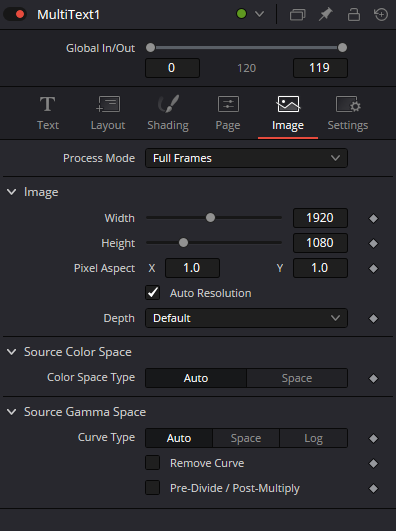
Task: Enable the Remove Curve checkbox
Action: click(152, 463)
